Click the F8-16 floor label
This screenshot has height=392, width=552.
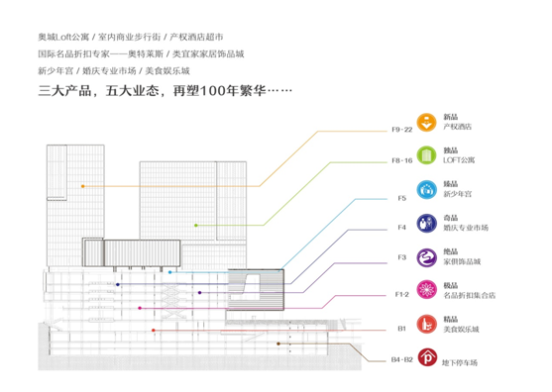[x=402, y=160]
